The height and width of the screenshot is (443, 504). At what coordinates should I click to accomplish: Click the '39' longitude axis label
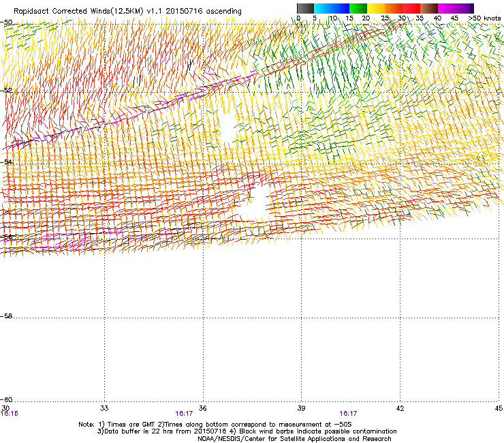point(301,408)
